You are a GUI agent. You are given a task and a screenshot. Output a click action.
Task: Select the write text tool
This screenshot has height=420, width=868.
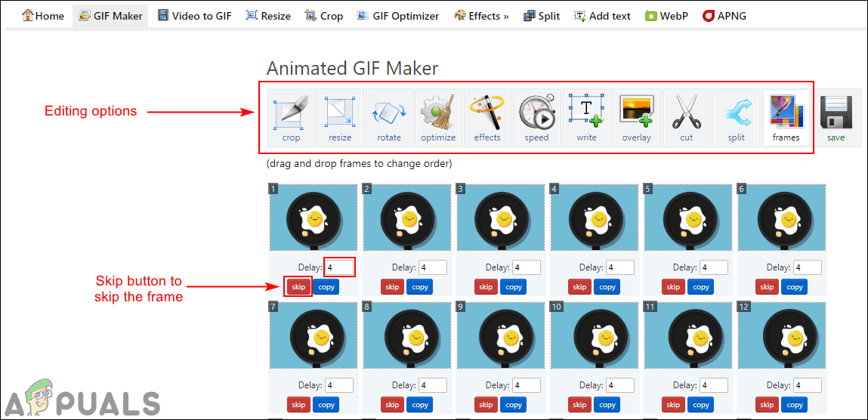point(586,118)
